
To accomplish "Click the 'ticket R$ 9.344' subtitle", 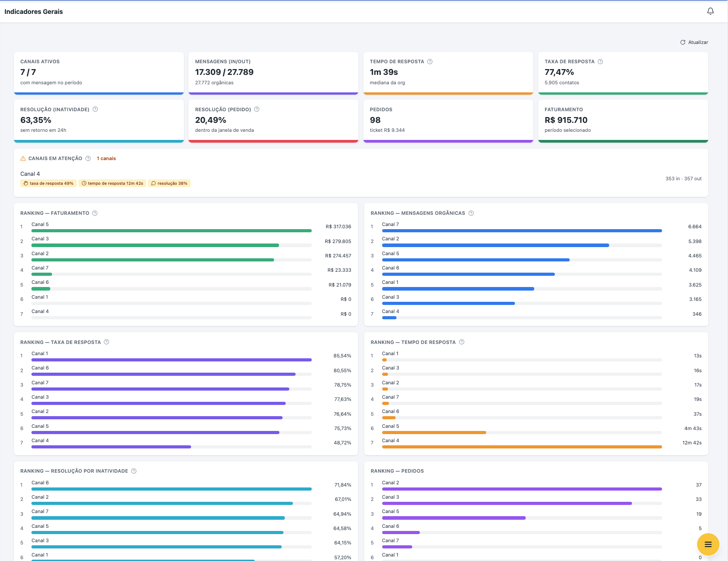I will 387,130.
